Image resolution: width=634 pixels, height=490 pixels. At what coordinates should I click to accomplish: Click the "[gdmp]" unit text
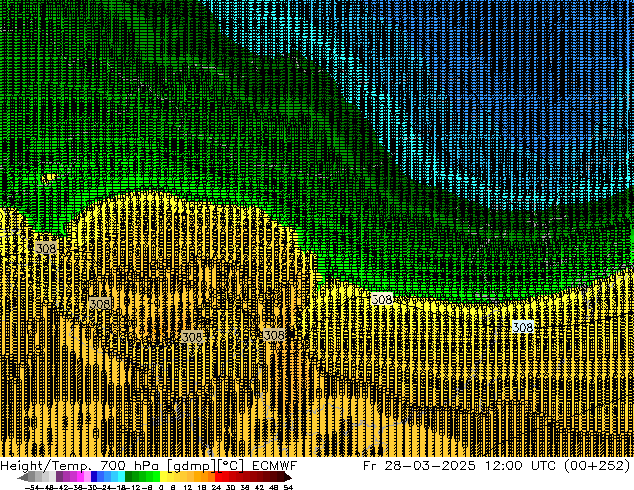pyautogui.click(x=192, y=466)
